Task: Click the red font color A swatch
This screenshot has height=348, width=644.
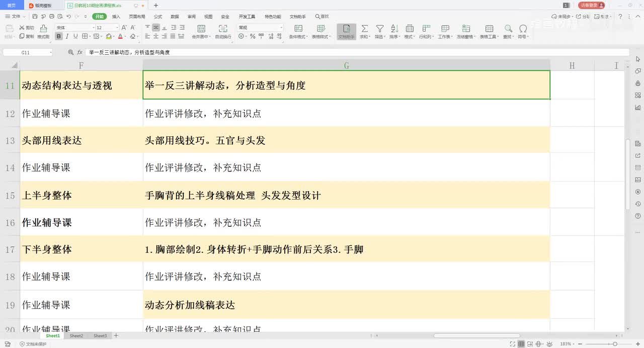Action: coord(120,36)
